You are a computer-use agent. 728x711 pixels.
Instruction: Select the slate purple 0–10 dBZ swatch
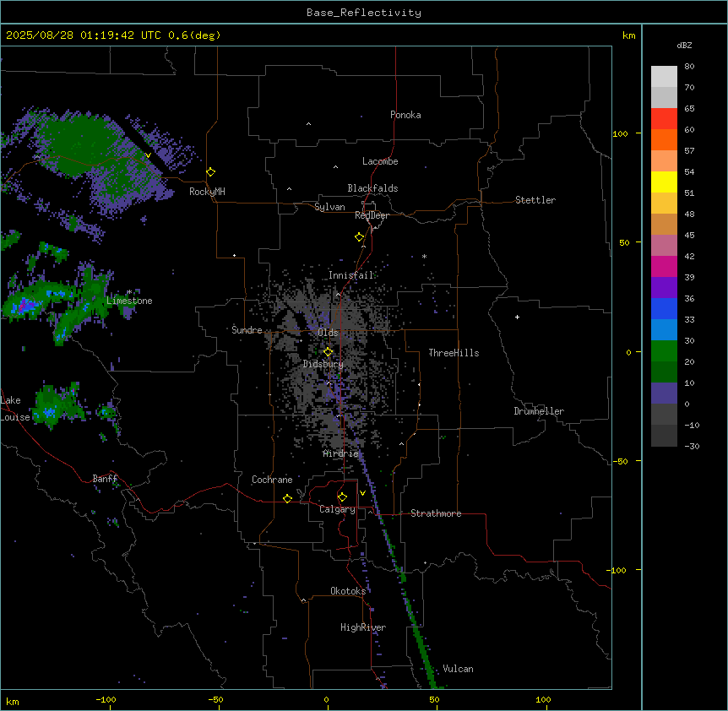point(664,393)
